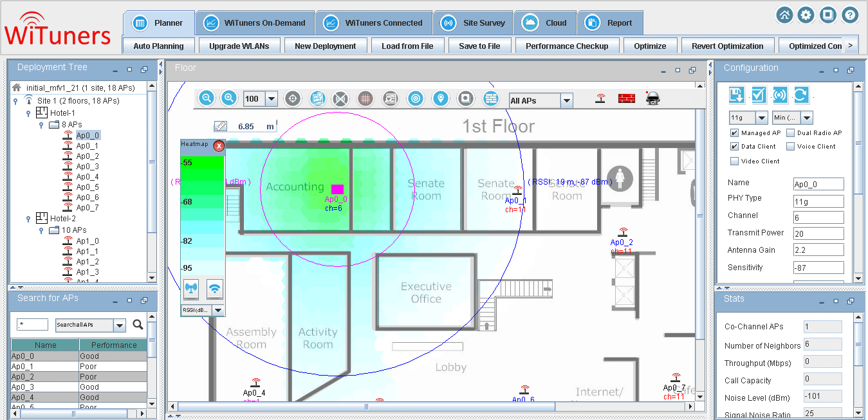The height and width of the screenshot is (420, 868).
Task: Click the Upgrade WLANs button
Action: point(239,46)
